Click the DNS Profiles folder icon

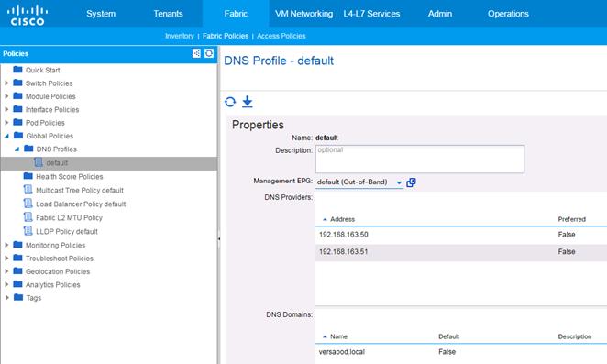coord(28,149)
